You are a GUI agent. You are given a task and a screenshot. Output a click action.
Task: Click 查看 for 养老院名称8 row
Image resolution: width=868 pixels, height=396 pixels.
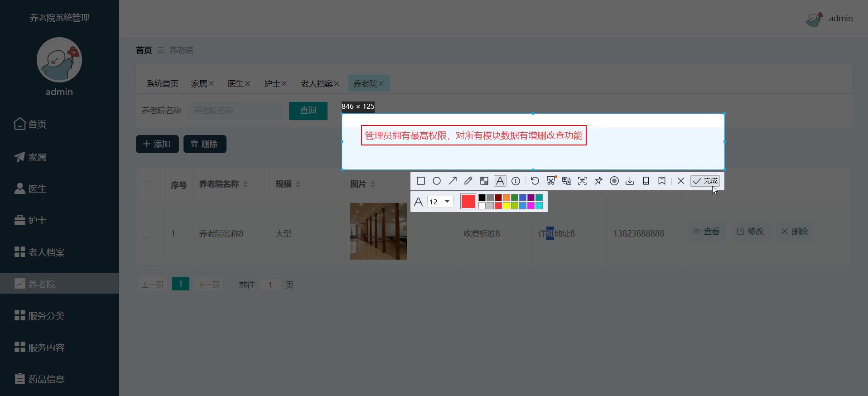706,232
